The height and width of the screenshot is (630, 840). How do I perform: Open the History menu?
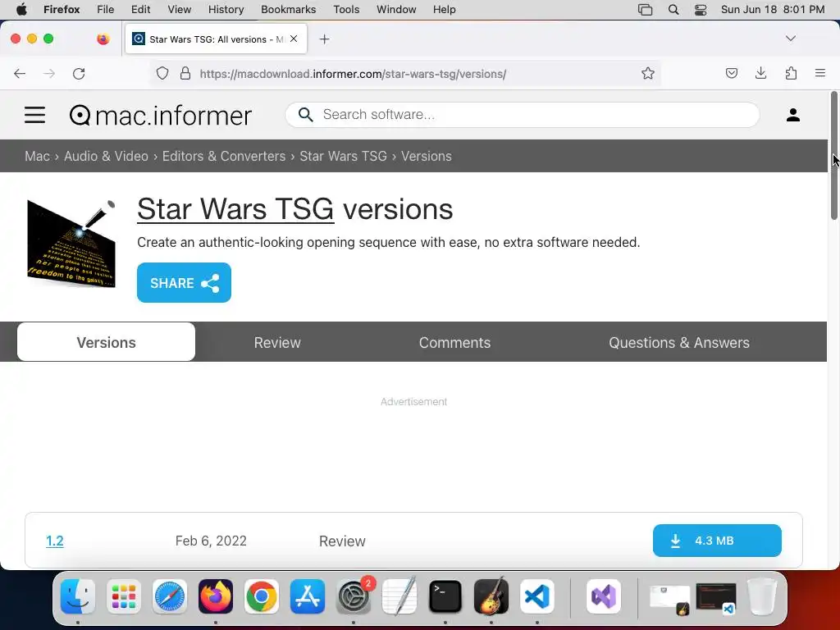click(x=226, y=9)
